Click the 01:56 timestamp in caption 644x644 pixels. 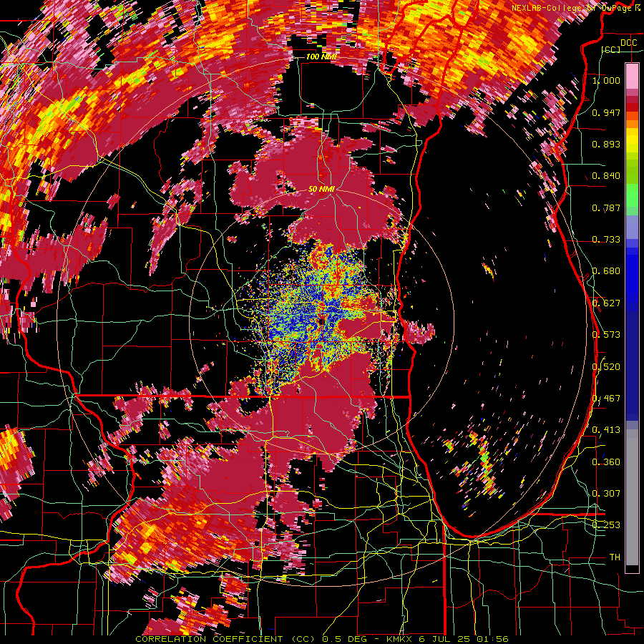coord(493,639)
